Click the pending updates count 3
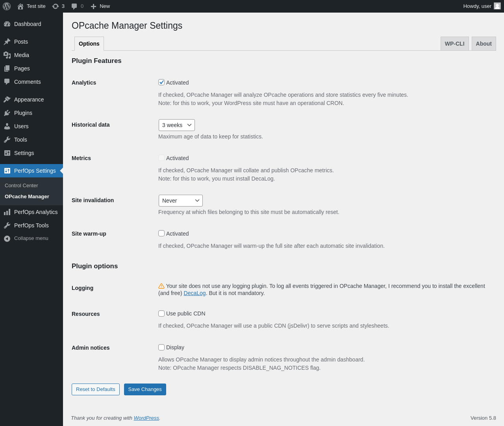The width and height of the screenshot is (504, 426). click(x=63, y=6)
